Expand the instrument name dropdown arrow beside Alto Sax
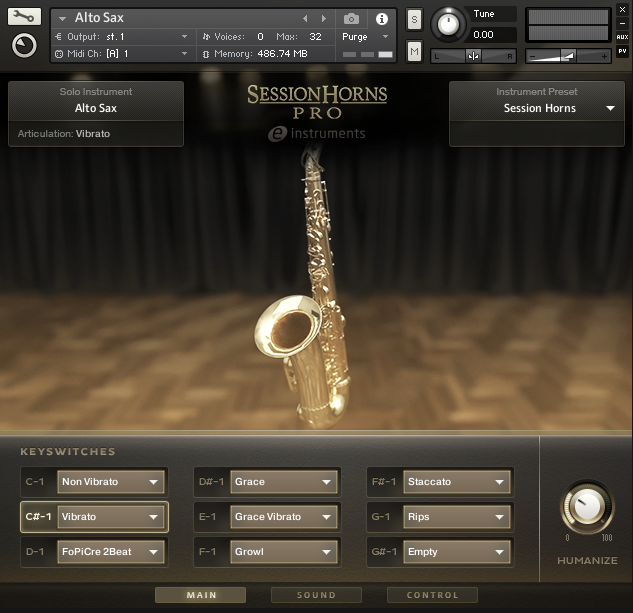Screen dimensions: 633x613 (x=62, y=19)
